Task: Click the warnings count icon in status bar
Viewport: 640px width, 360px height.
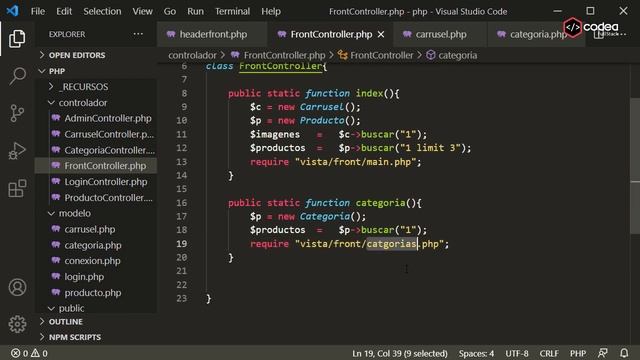Action: tap(36, 353)
